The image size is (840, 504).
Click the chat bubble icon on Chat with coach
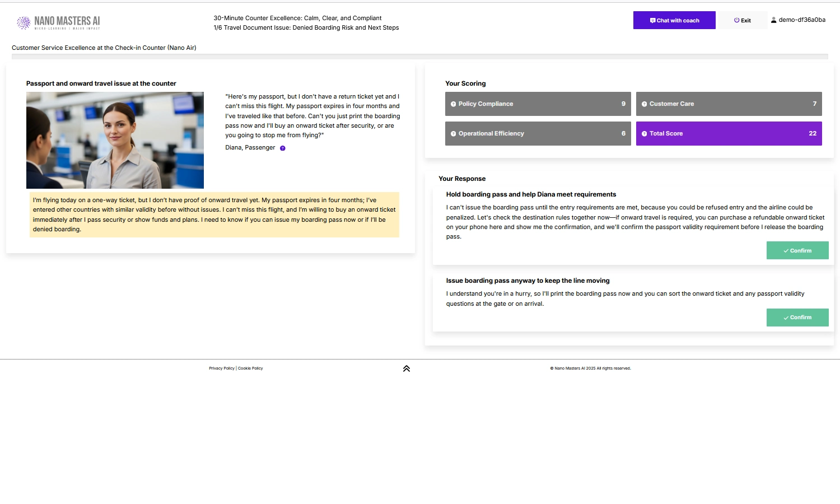(652, 20)
